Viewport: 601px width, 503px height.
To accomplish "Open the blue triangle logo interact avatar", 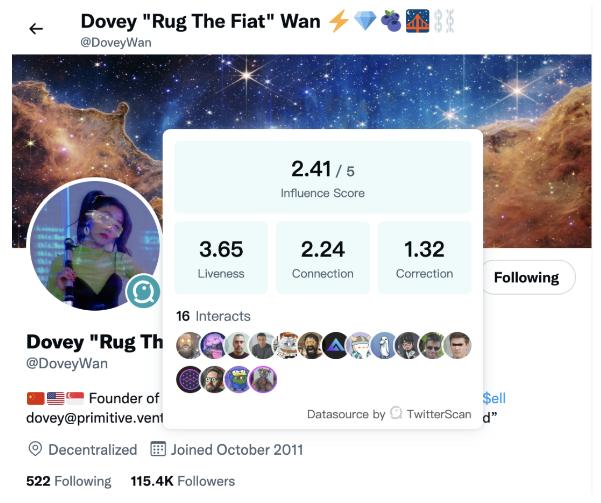I will (x=336, y=345).
